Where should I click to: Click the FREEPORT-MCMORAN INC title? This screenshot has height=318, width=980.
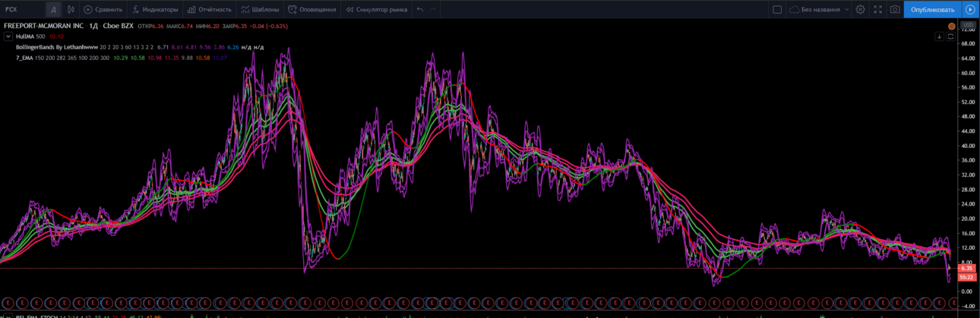tap(43, 26)
